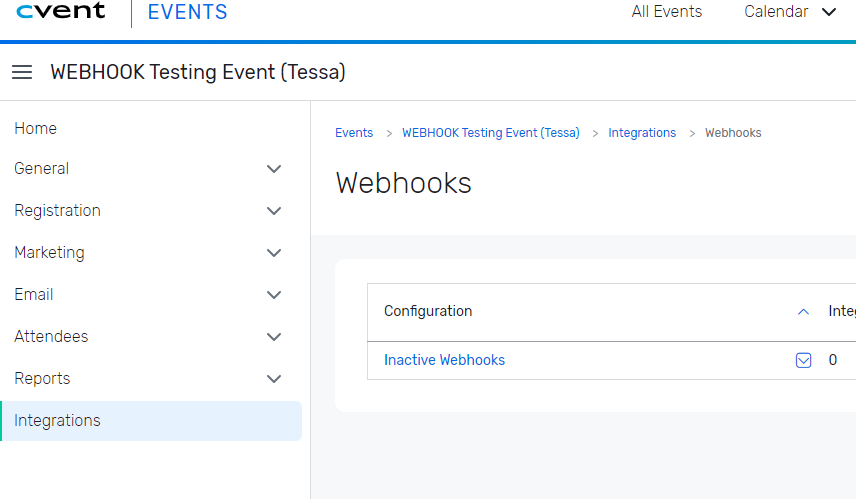Image resolution: width=856 pixels, height=499 pixels.
Task: Expand the Reports sidebar section
Action: (274, 379)
